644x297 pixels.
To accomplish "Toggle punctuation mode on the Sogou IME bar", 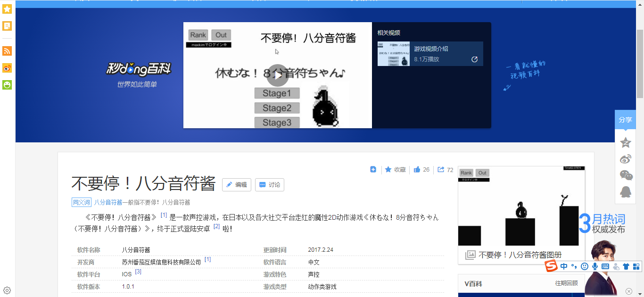I will pos(574,266).
